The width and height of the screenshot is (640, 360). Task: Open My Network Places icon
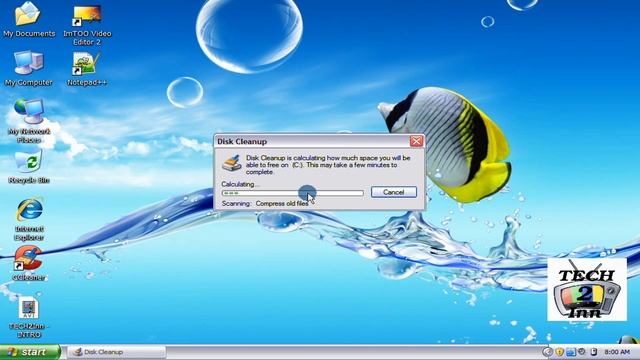pyautogui.click(x=29, y=121)
